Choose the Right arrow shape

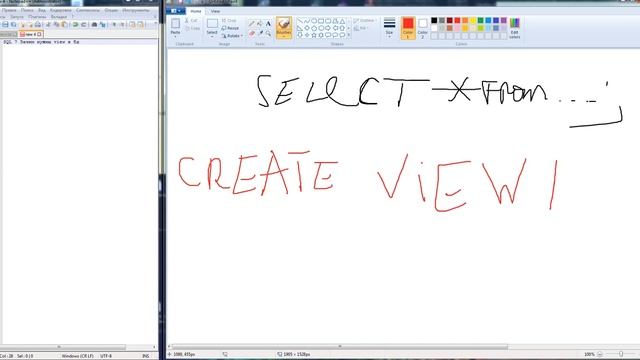pyautogui.click(x=328, y=28)
